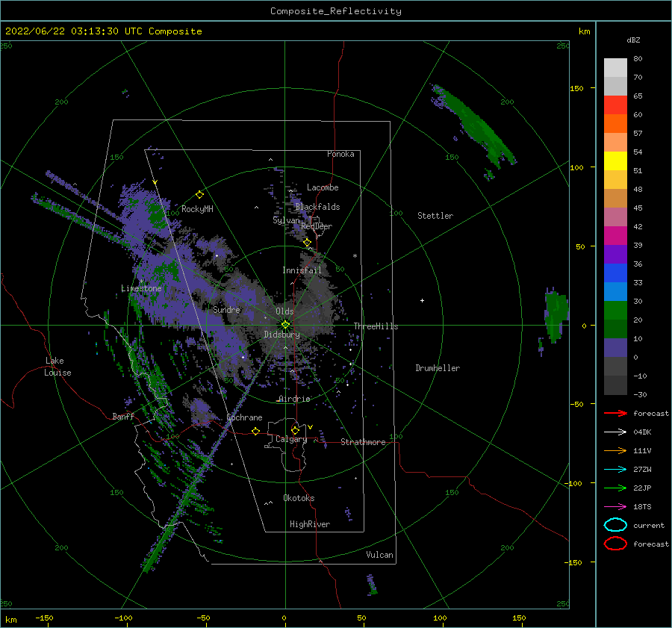Select yellow diamond marker near RedDeer
The image size is (672, 628).
pyautogui.click(x=307, y=243)
